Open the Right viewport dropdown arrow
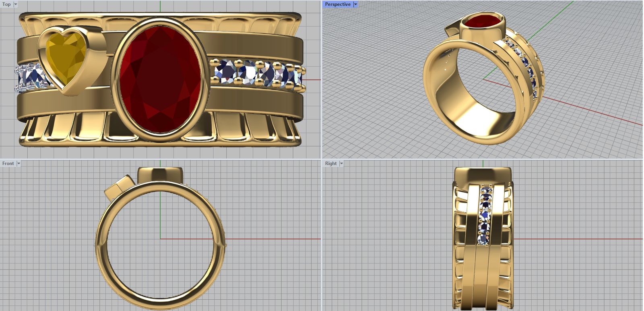This screenshot has height=311, width=644. pyautogui.click(x=341, y=164)
